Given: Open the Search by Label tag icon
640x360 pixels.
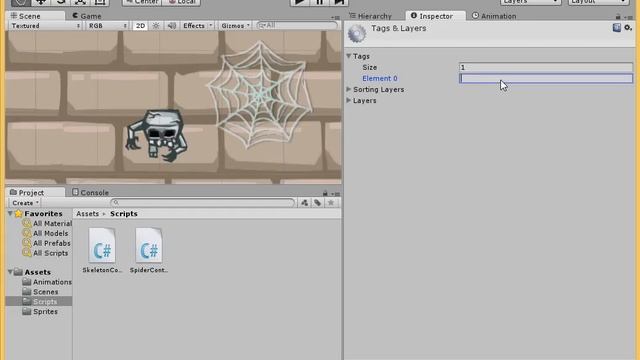Looking at the screenshot, I should tap(318, 202).
